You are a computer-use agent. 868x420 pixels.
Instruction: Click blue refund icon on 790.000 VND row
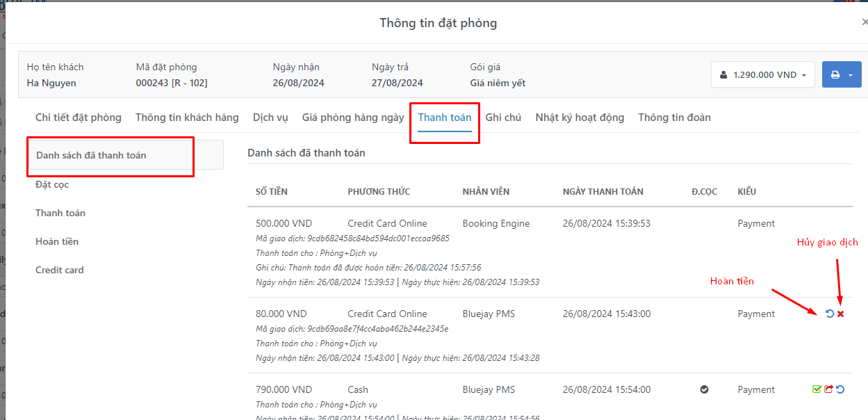[840, 390]
